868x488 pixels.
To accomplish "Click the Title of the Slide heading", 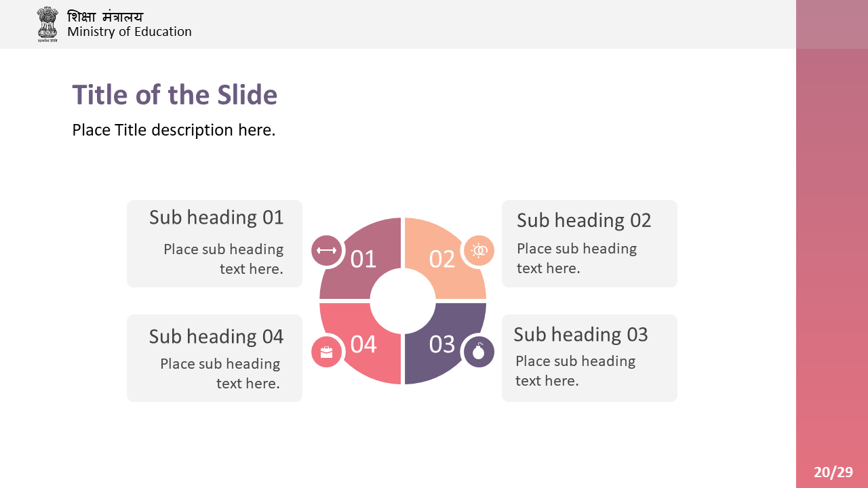I will (x=175, y=95).
